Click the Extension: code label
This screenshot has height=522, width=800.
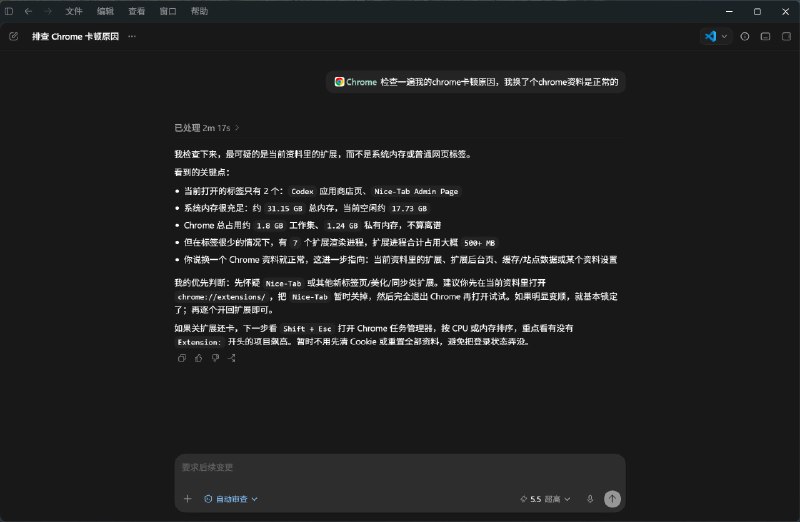(x=199, y=342)
